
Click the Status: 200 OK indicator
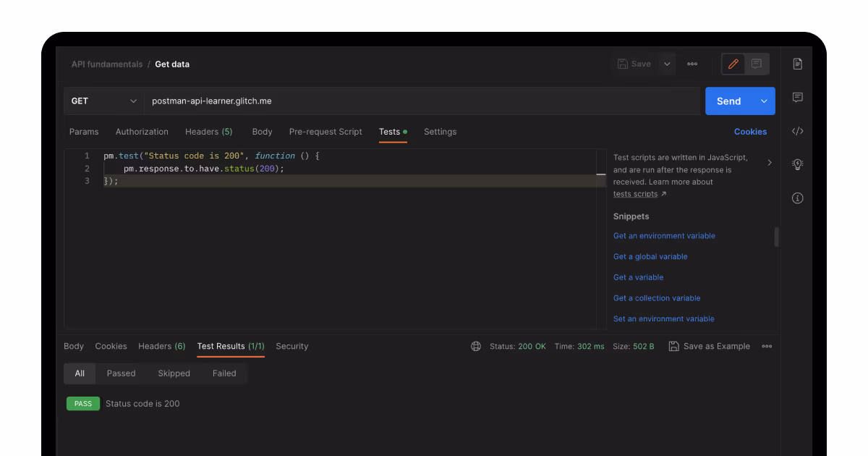click(518, 346)
